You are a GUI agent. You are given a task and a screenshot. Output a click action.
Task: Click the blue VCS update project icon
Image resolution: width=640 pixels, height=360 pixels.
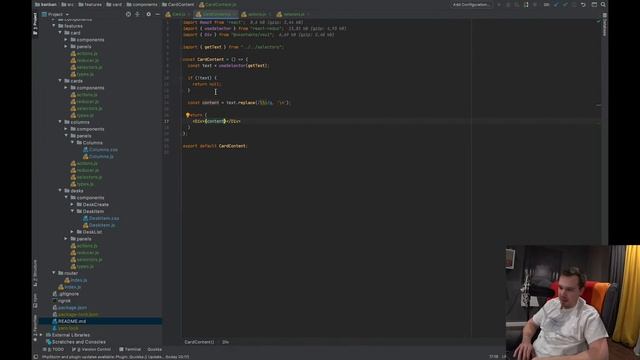pyautogui.click(x=557, y=4)
